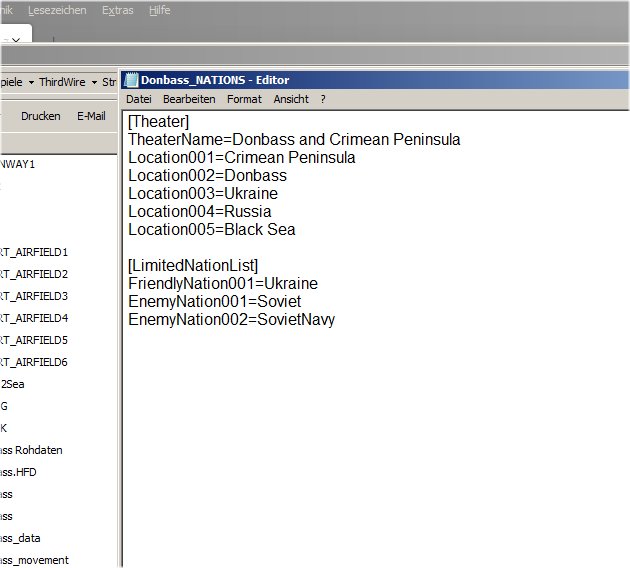Open the Ansicht menu

(291, 99)
